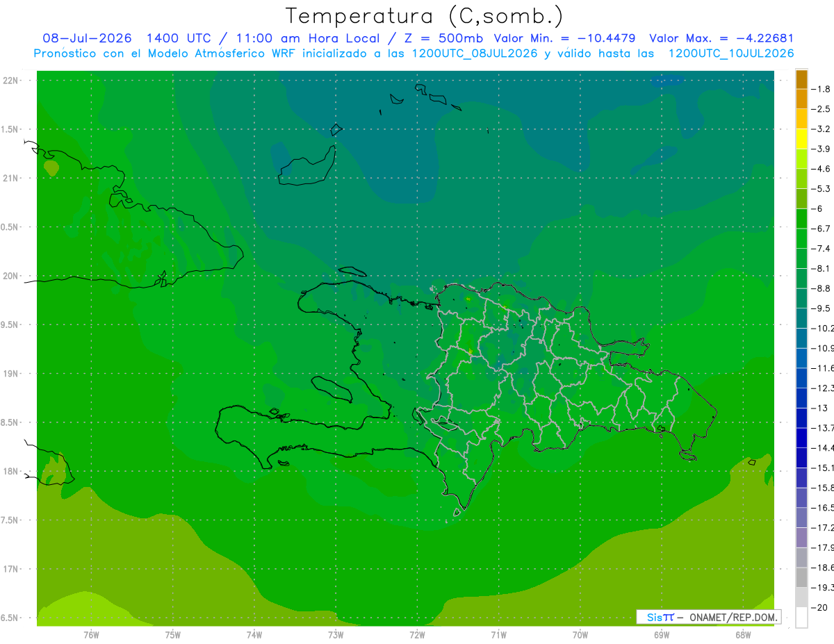The width and height of the screenshot is (834, 644).
Task: Click the '76W' longitude label
Action: (x=91, y=635)
